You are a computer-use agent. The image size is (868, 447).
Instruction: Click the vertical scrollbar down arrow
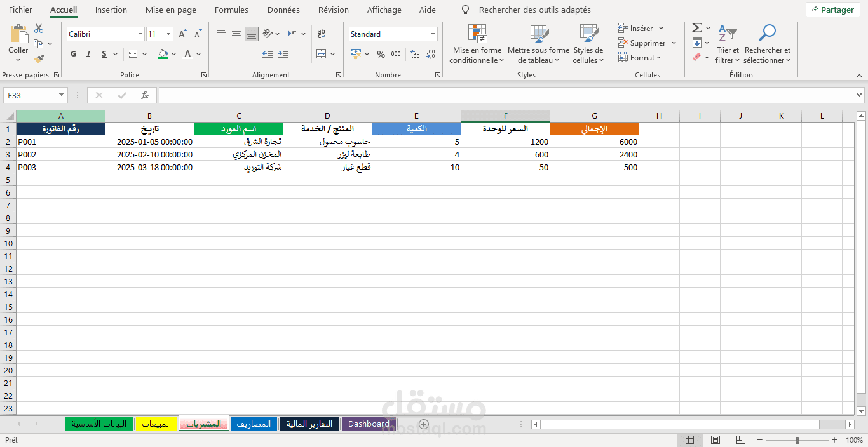click(861, 411)
